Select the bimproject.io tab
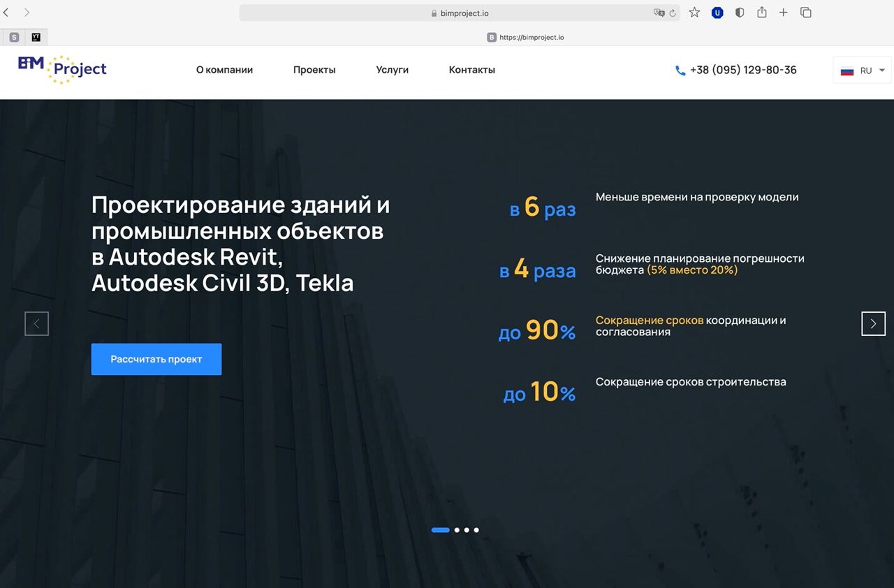 click(525, 37)
